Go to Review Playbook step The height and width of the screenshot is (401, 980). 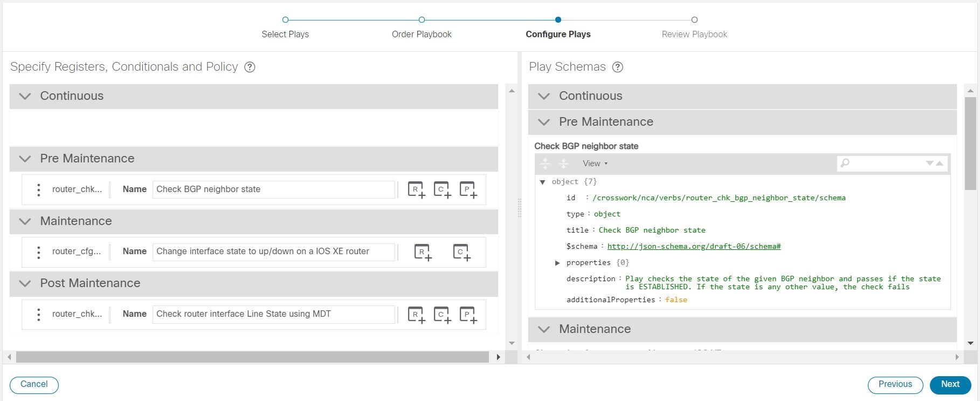[694, 20]
